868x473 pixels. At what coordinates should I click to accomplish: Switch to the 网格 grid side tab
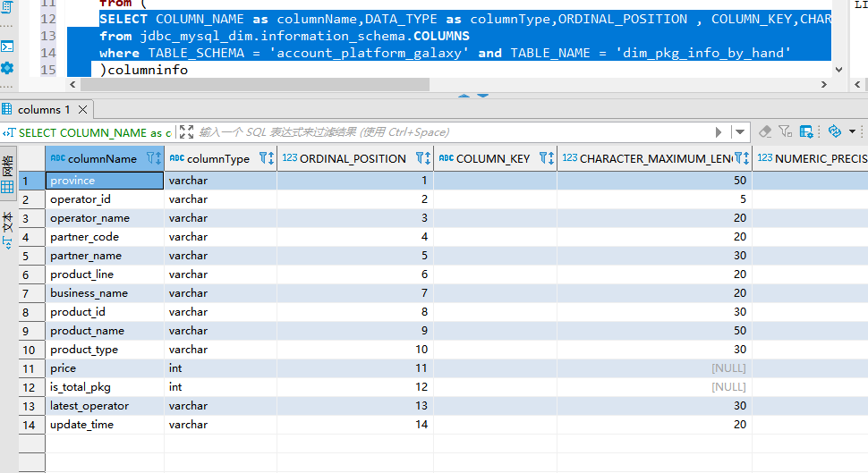(x=7, y=173)
